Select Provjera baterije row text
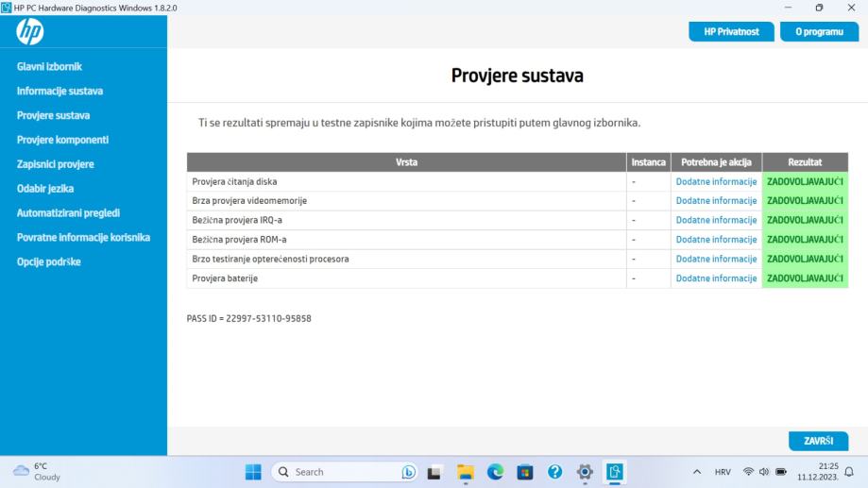 tap(225, 278)
